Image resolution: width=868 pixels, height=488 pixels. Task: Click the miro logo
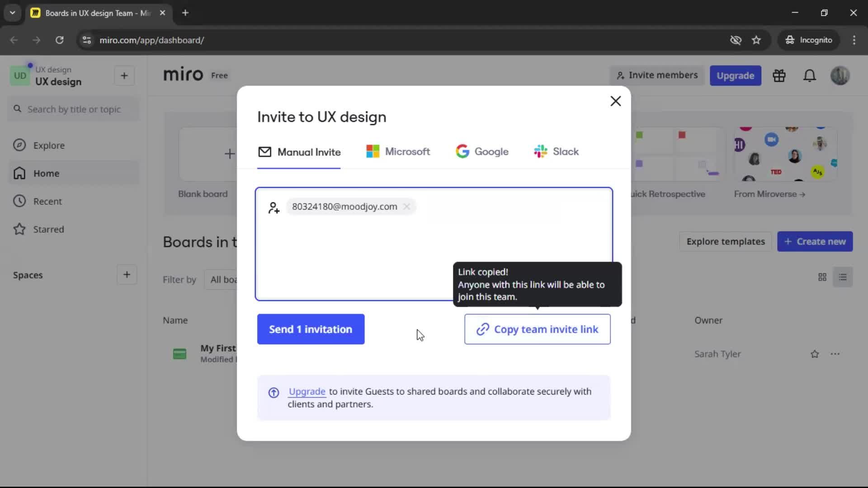[183, 75]
